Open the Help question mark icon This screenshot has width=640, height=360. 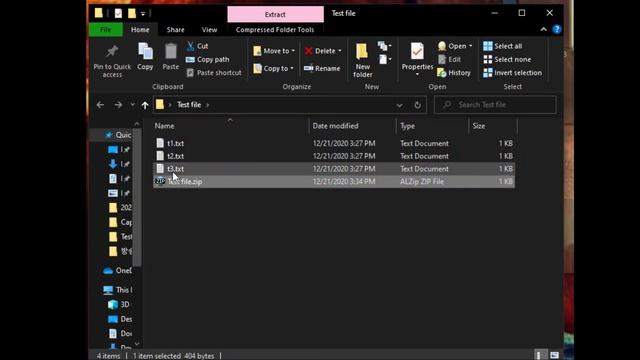tap(557, 29)
